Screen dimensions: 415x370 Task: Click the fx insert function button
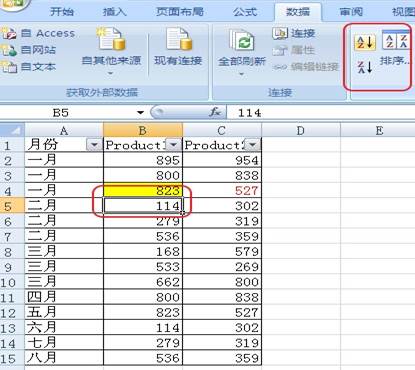[x=215, y=112]
